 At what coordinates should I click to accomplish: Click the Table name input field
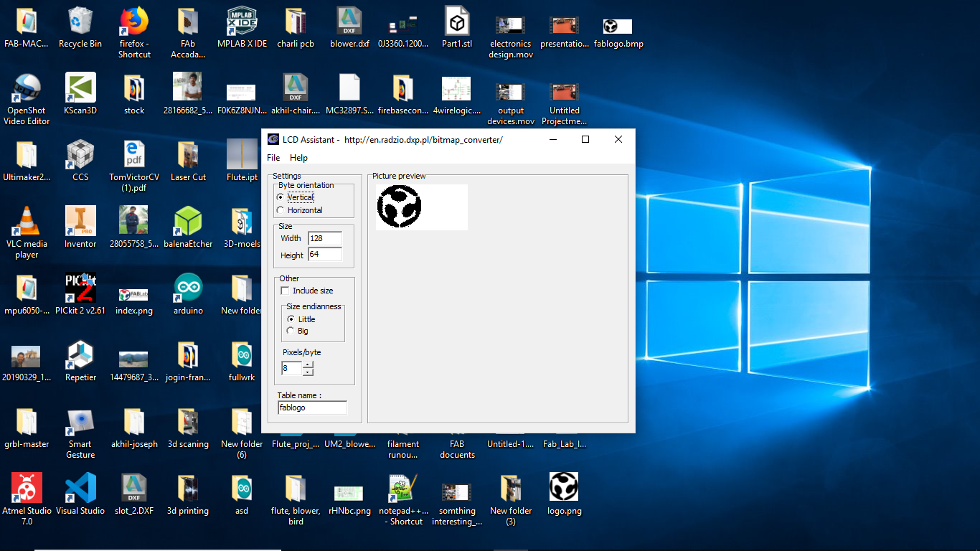coord(312,408)
